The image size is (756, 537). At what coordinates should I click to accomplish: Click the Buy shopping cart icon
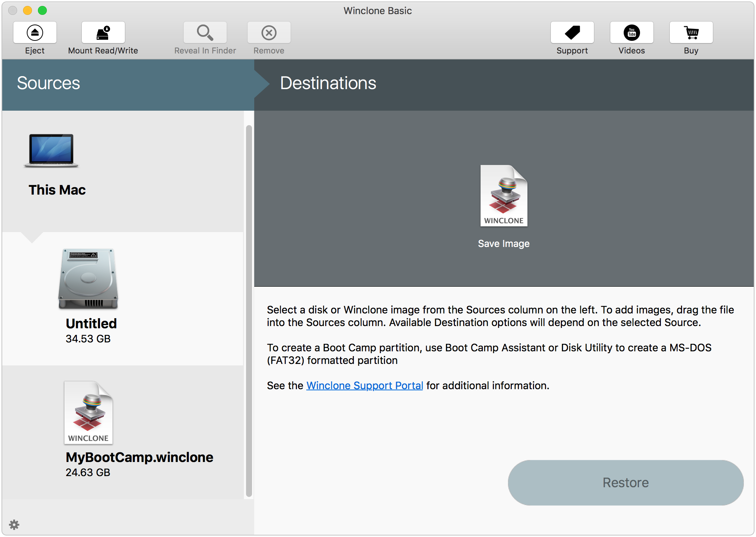691,32
